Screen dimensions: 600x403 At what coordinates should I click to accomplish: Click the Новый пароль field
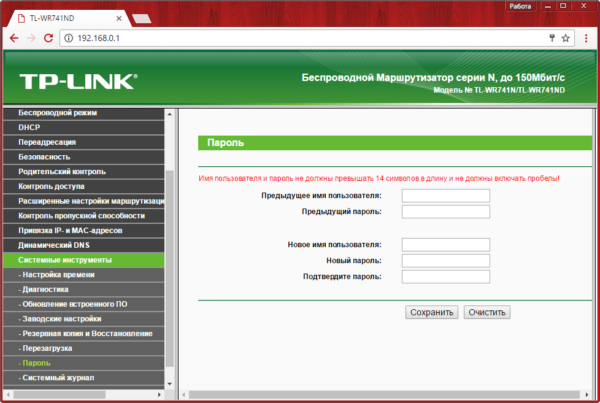coord(446,261)
